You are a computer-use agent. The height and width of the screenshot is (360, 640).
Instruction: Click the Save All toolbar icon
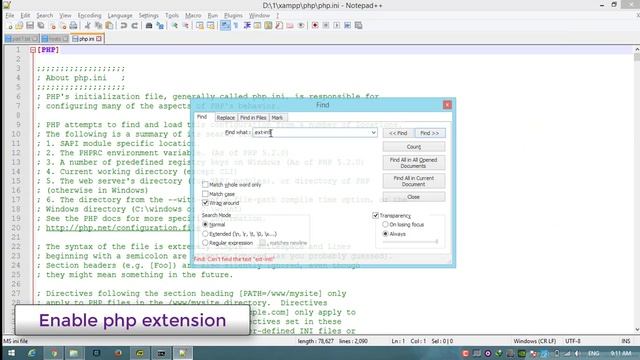pos(41,26)
